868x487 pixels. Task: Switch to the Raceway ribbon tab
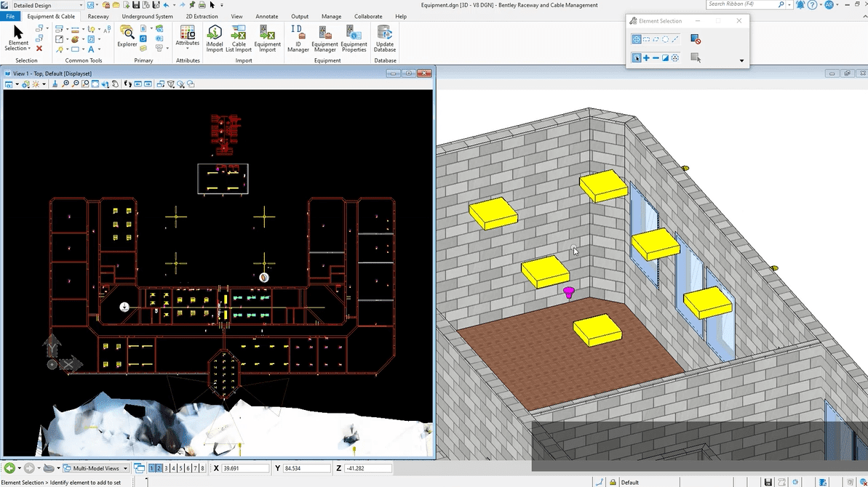97,16
